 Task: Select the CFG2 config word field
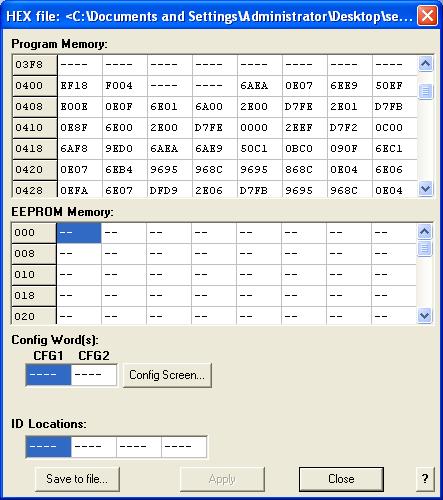click(x=94, y=375)
